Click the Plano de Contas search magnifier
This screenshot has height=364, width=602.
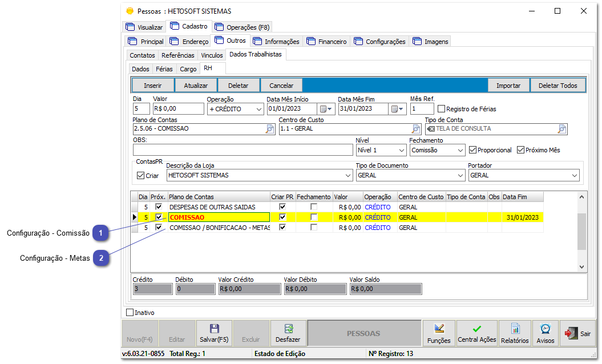tap(269, 129)
